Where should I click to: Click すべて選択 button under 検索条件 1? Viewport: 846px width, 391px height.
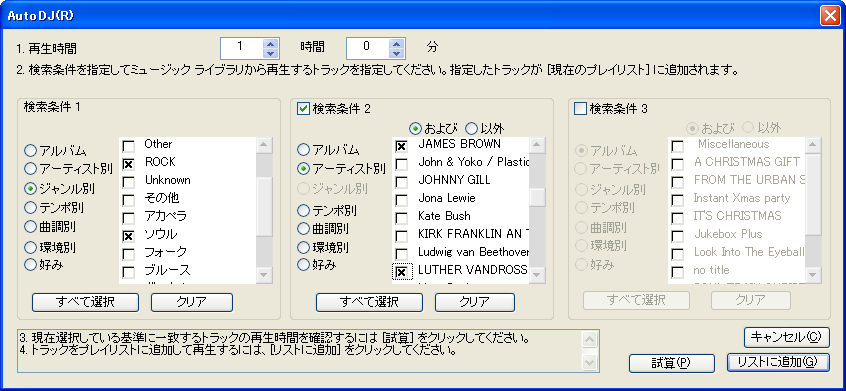[85, 302]
